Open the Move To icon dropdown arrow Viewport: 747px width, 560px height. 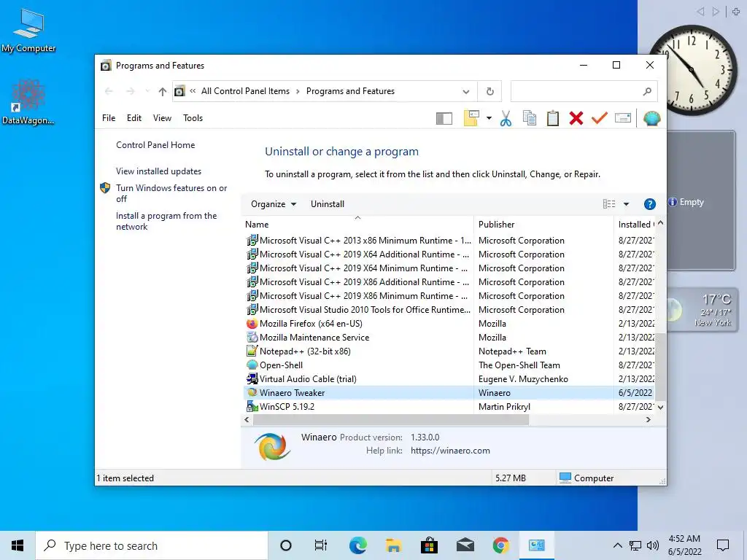pos(489,118)
